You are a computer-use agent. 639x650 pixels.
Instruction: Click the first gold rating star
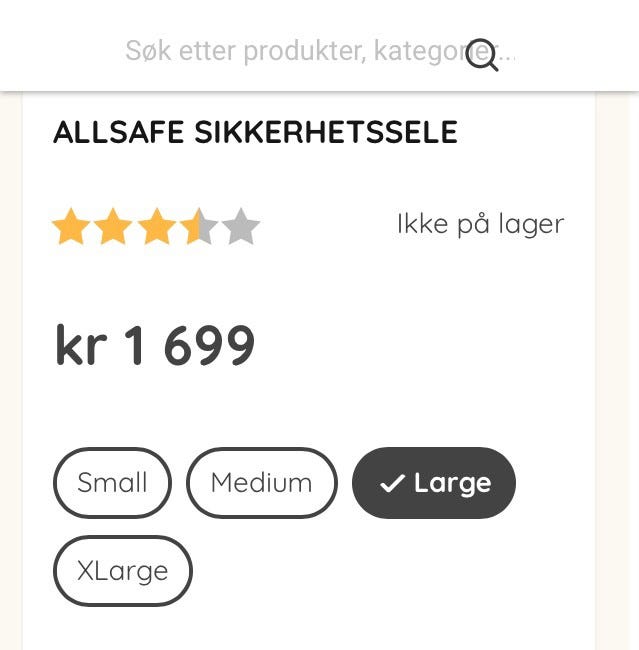71,228
